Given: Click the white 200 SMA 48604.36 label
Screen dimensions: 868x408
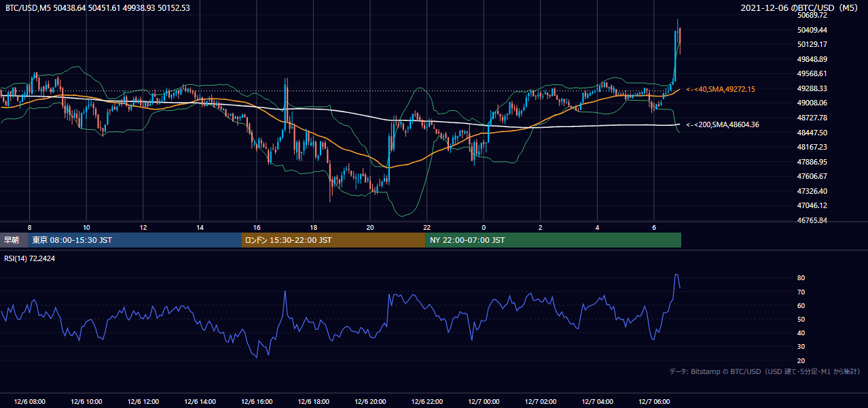Looking at the screenshot, I should pos(722,124).
